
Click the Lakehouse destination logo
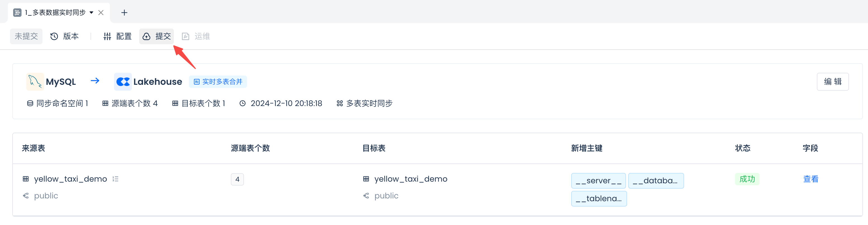click(123, 82)
